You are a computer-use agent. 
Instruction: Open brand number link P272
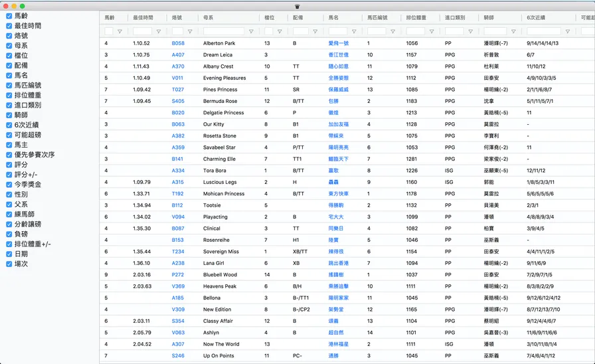point(177,274)
